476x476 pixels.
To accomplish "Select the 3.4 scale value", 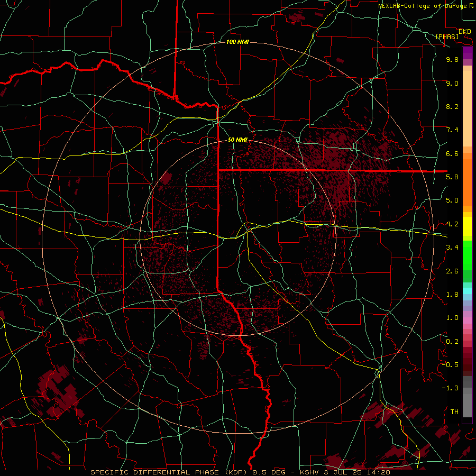I will pos(452,248).
